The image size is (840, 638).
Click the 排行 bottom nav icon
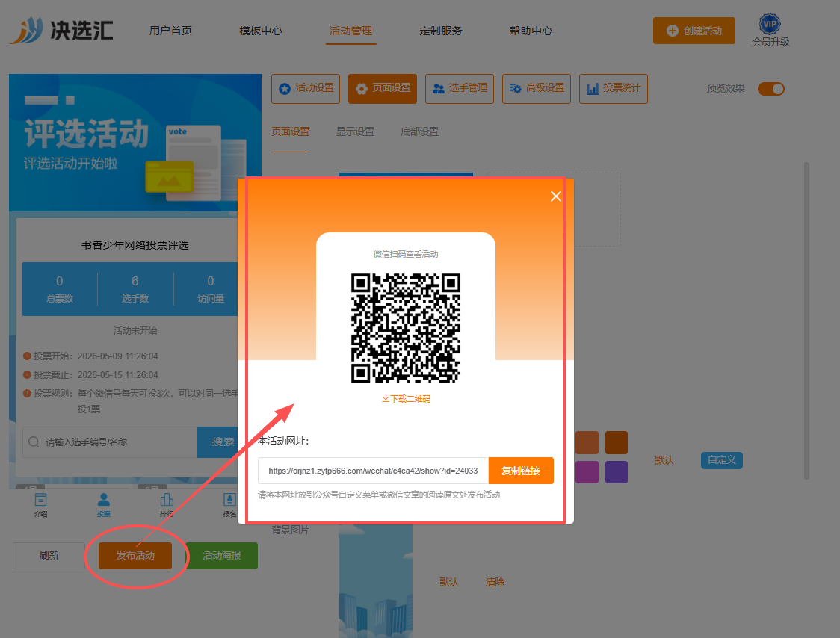tap(167, 505)
